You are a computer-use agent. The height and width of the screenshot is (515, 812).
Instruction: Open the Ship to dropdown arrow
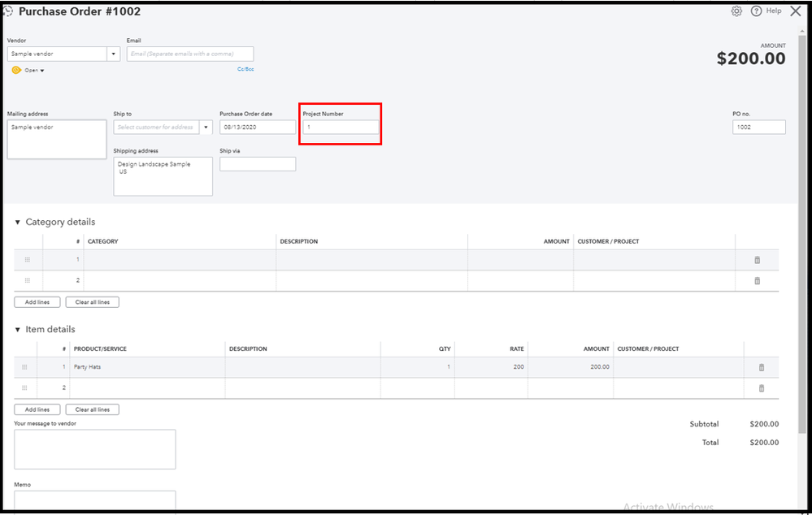[x=206, y=128]
